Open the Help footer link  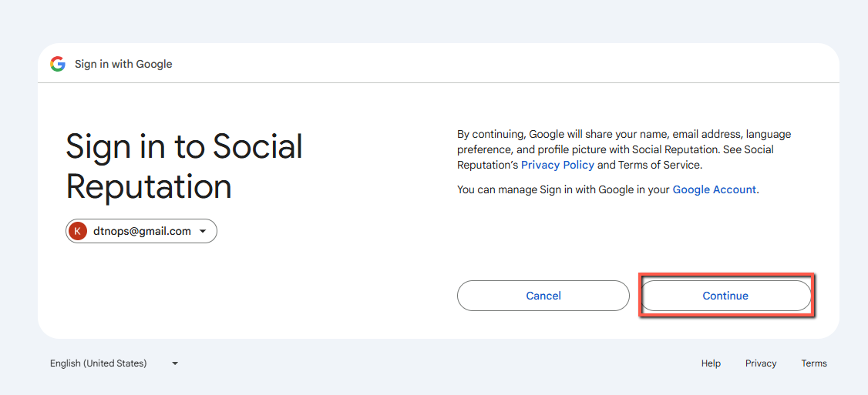click(x=711, y=363)
